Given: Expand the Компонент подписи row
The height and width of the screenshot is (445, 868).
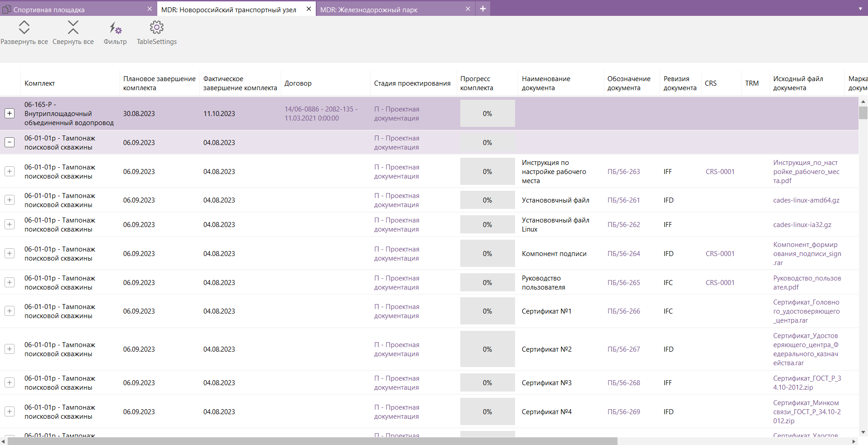Looking at the screenshot, I should pyautogui.click(x=10, y=253).
